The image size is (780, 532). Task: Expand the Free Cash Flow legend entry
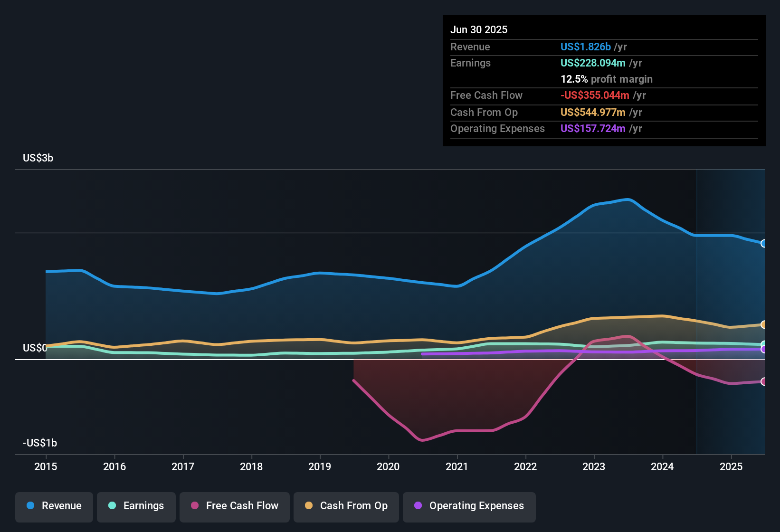[x=234, y=506]
